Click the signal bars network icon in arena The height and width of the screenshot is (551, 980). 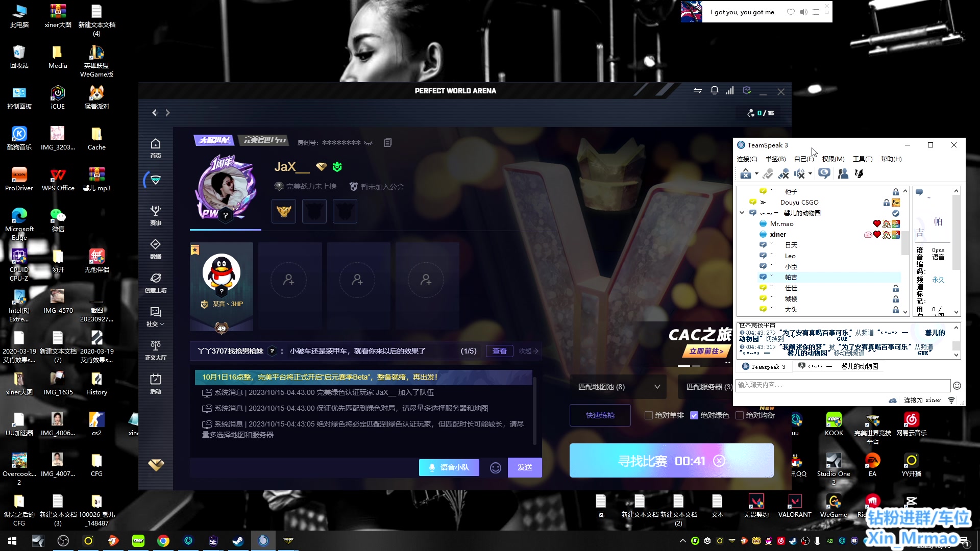(x=730, y=90)
